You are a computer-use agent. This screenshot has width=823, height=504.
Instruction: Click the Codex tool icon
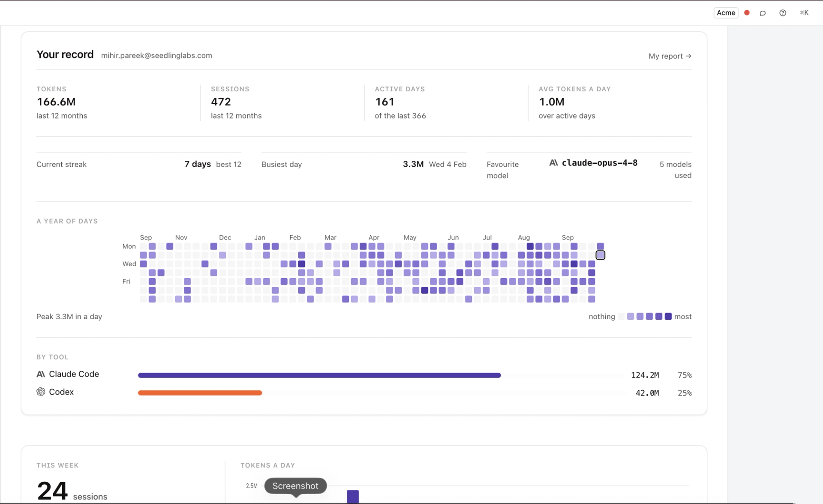[x=41, y=392]
